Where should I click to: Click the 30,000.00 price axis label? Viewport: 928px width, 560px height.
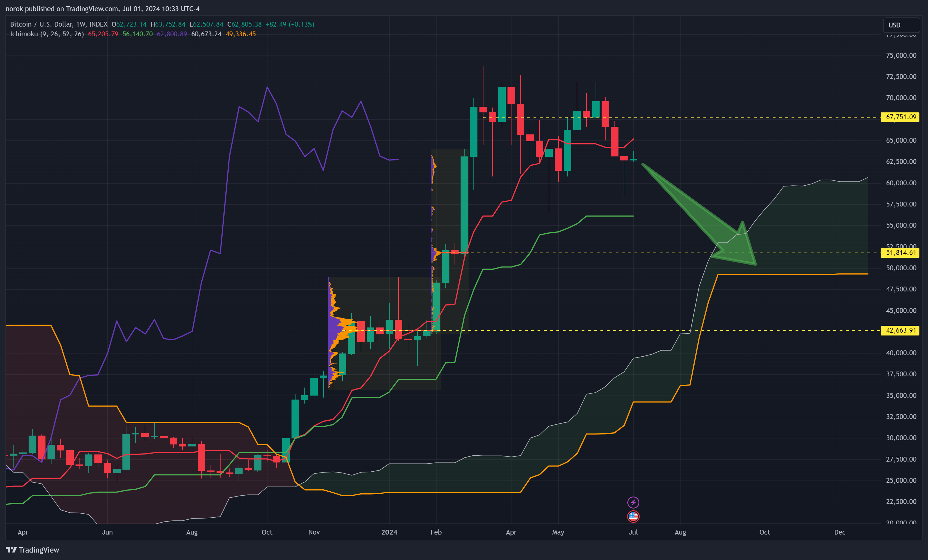(901, 438)
